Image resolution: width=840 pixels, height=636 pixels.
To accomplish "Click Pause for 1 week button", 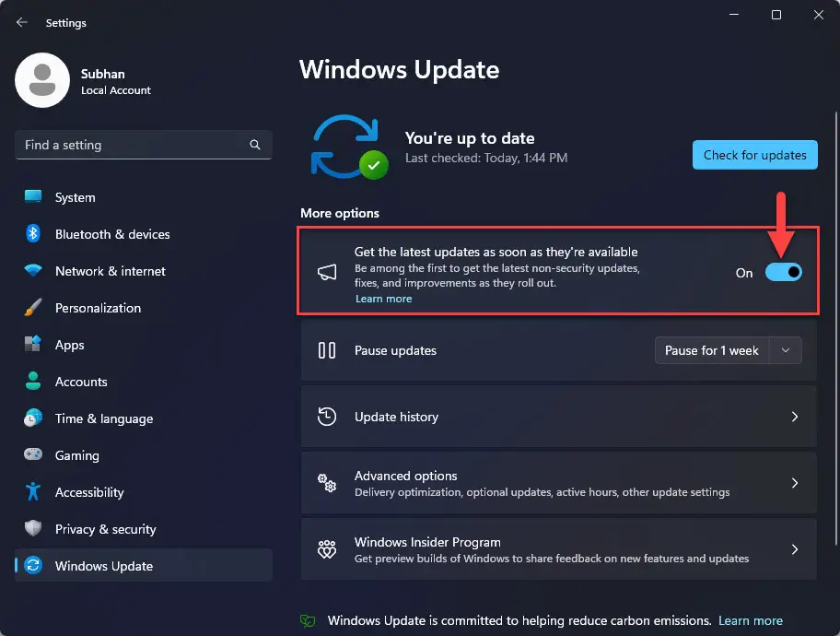I will tap(712, 350).
